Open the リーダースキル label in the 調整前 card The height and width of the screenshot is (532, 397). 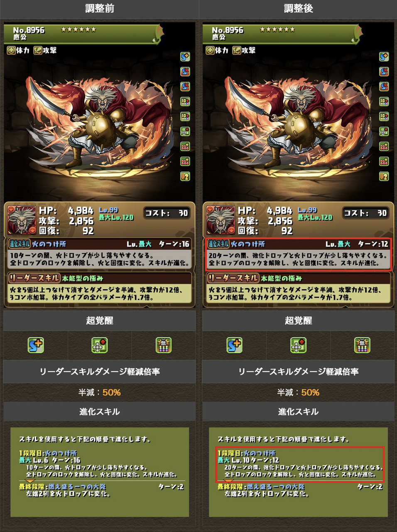click(34, 278)
